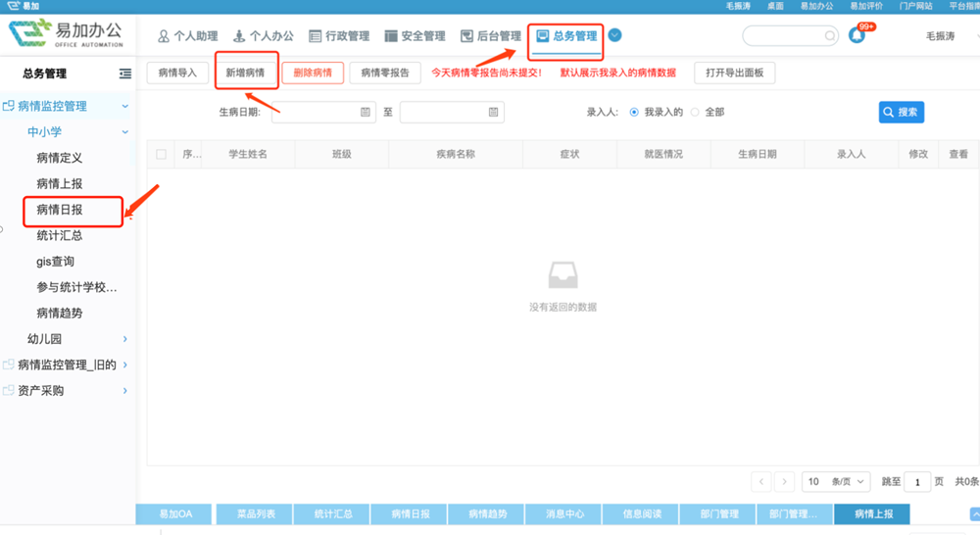The image size is (980, 535).
Task: Switch to the 信息阅读 bottom tab
Action: click(x=642, y=513)
